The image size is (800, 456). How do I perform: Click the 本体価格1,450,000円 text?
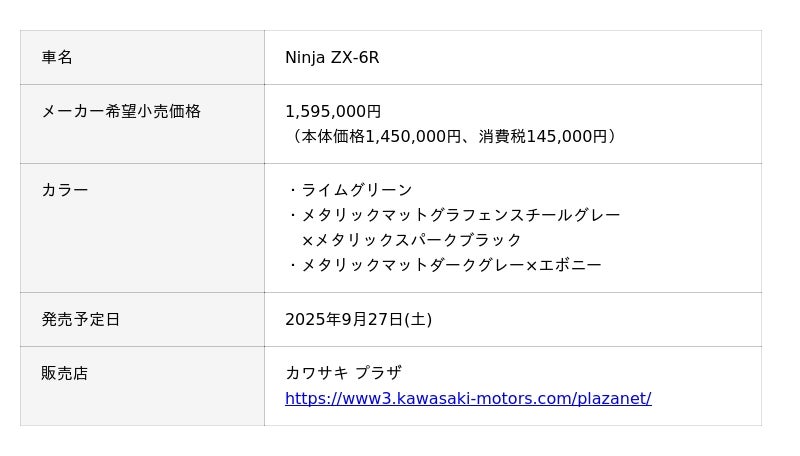pyautogui.click(x=382, y=136)
